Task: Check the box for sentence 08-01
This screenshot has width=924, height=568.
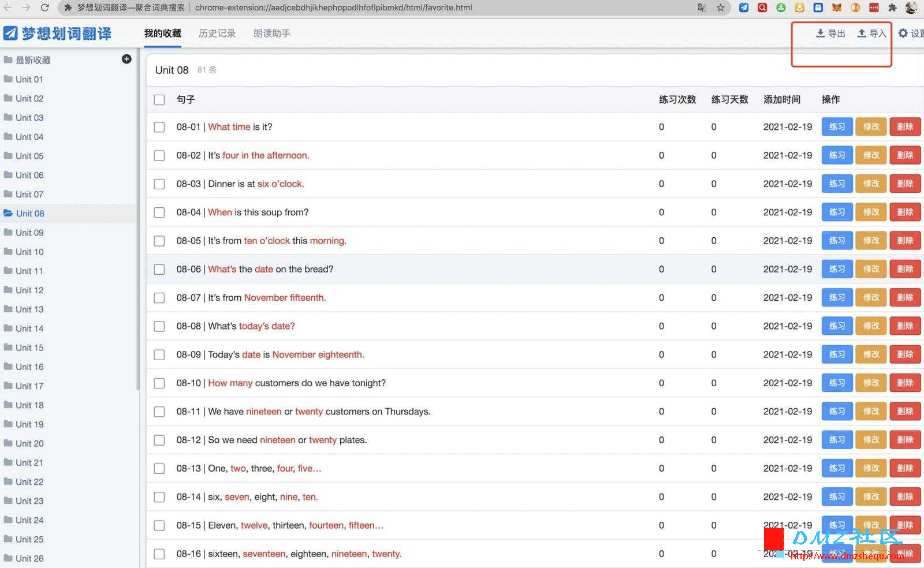Action: click(159, 127)
